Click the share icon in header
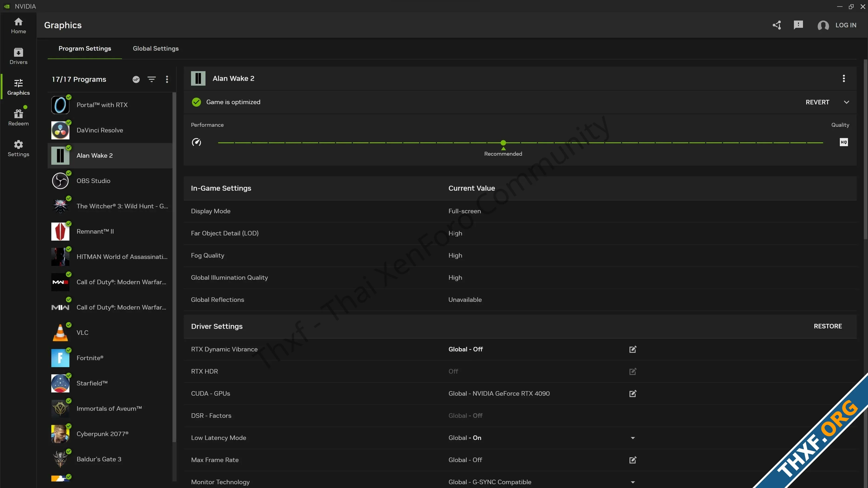This screenshot has width=868, height=488. [x=777, y=25]
